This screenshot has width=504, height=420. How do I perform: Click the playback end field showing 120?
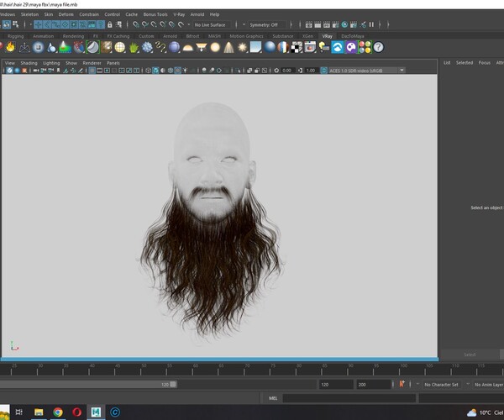[x=335, y=385]
